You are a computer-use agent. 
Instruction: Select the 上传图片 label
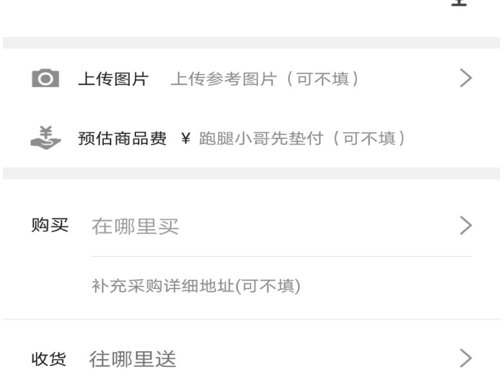pyautogui.click(x=113, y=79)
